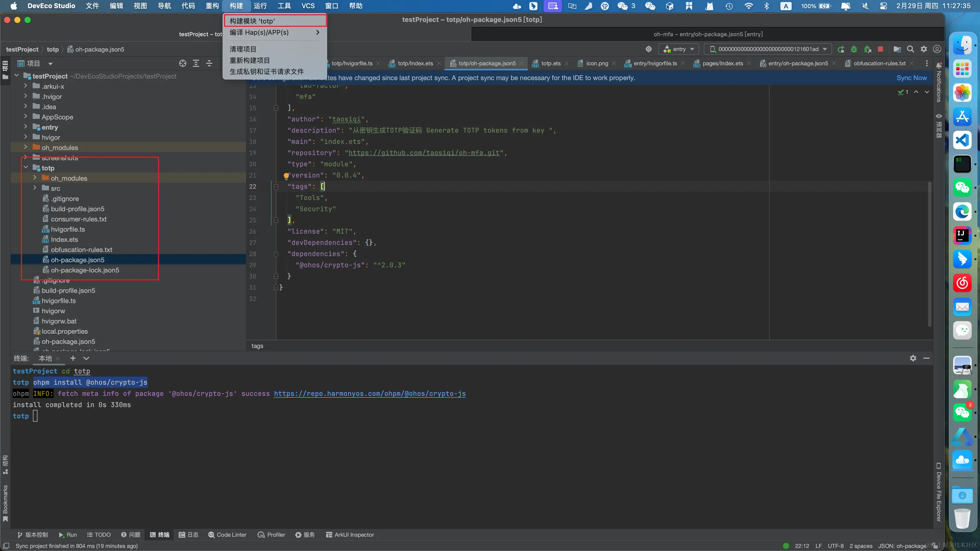Viewport: 980px width, 551px height.
Task: Open project structure icon in toolbar
Action: pos(897,49)
